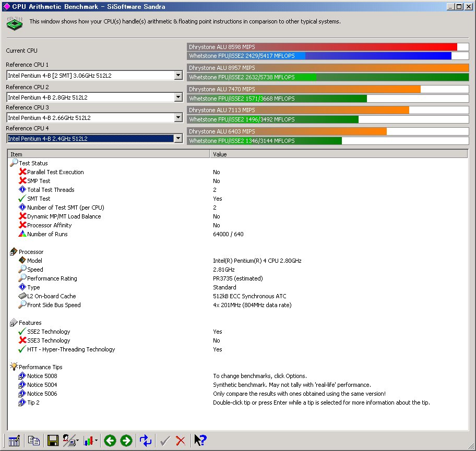
Task: Click the chart view toolbar icon
Action: point(88,441)
